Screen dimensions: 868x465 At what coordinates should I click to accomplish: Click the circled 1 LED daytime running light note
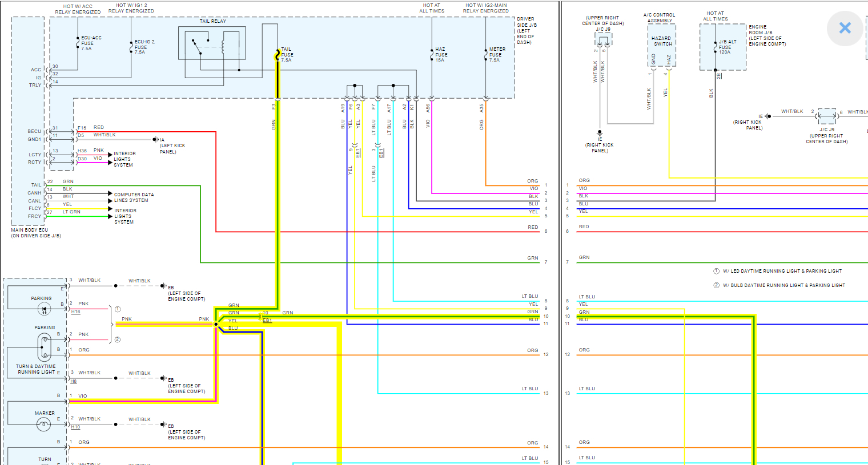pos(777,271)
